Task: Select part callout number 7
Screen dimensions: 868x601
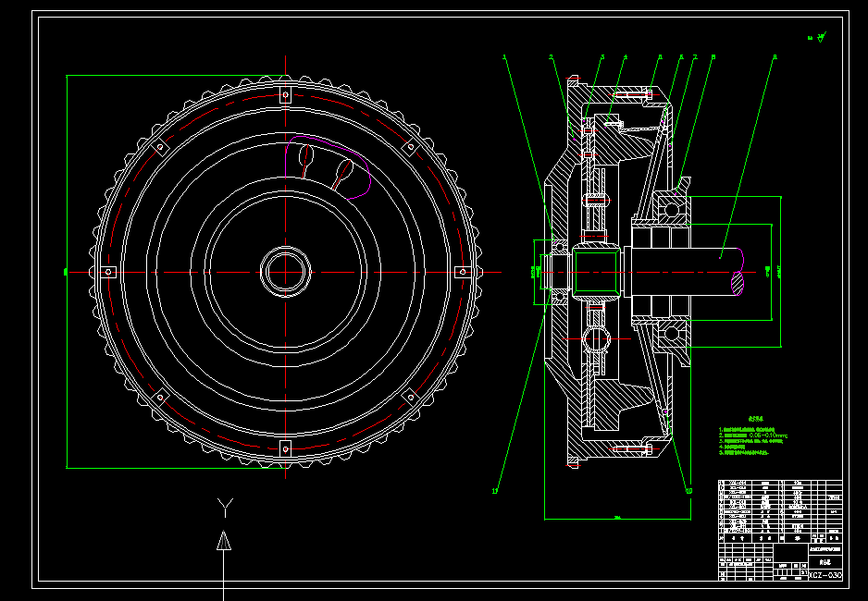Action: click(695, 56)
